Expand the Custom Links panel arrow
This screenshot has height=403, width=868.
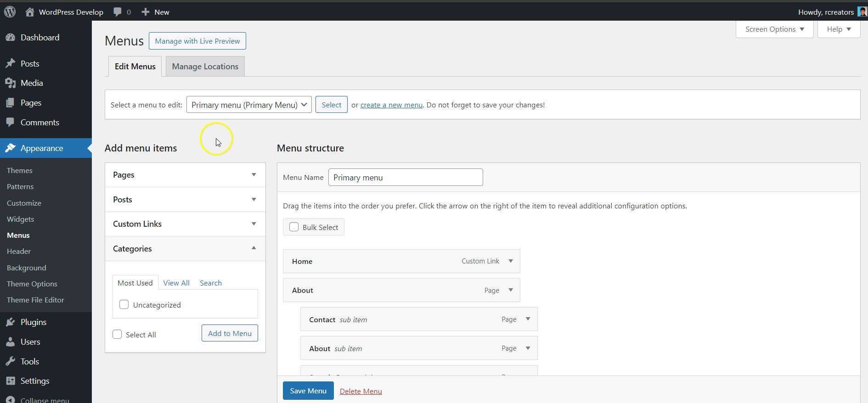point(254,224)
